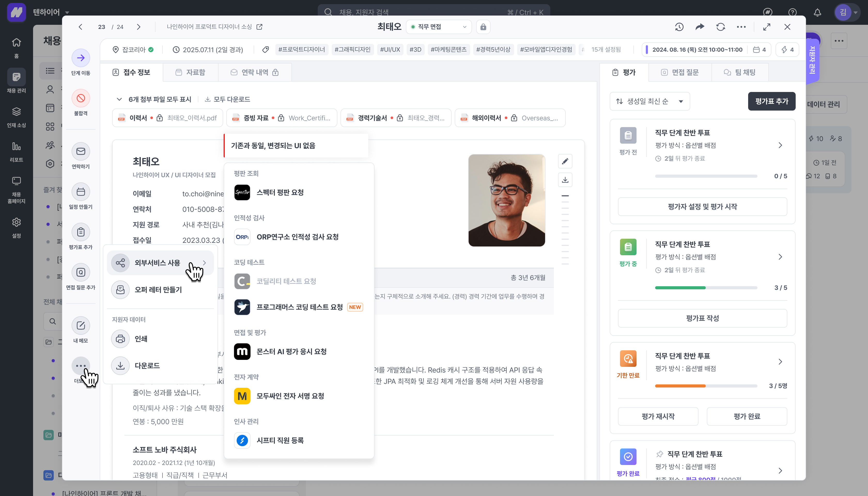868x496 pixels.
Task: Open the 생성일 최신 순 sort dropdown
Action: 649,101
